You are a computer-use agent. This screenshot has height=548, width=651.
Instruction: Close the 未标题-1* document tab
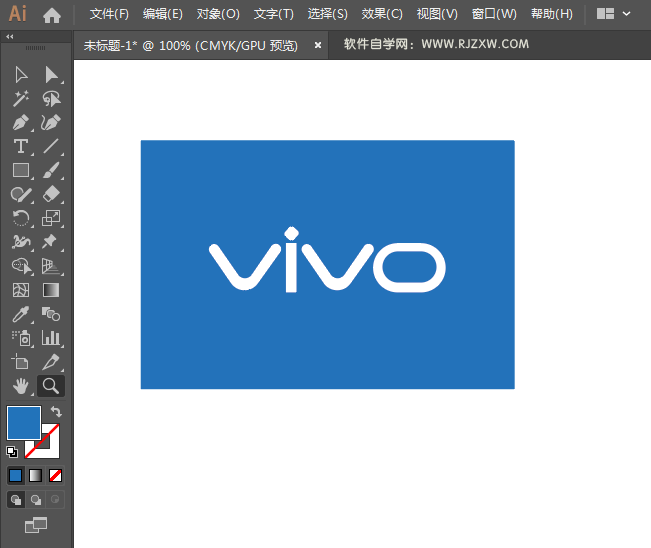(x=318, y=45)
